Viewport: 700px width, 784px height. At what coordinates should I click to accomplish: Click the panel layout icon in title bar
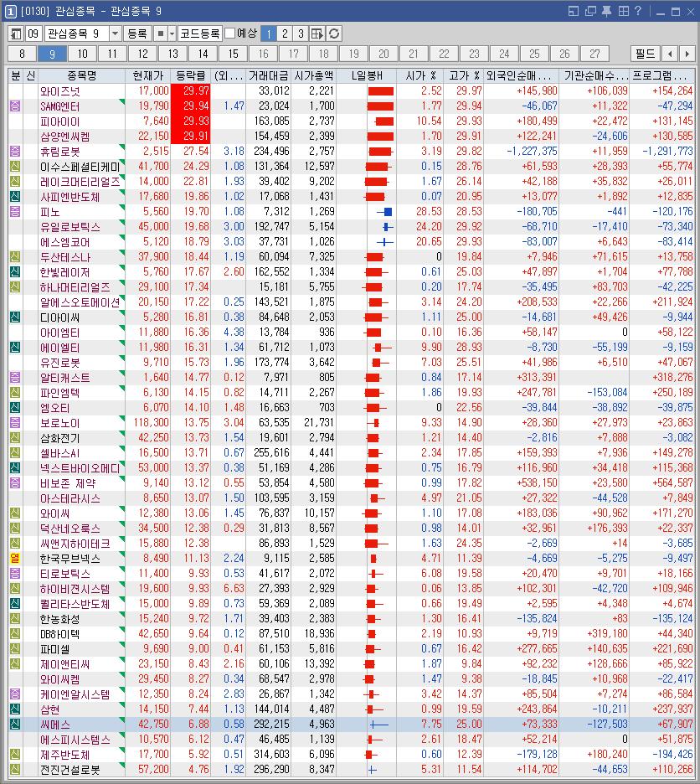(574, 11)
